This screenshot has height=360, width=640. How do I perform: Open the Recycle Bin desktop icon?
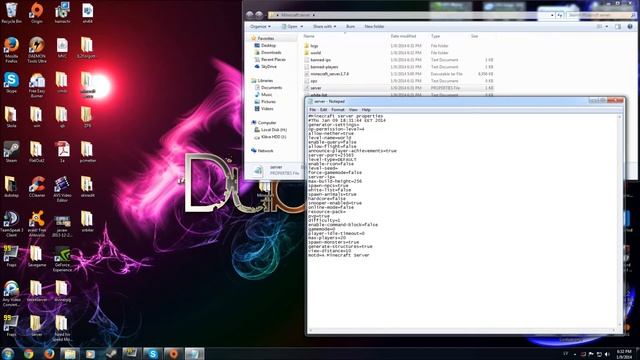11,12
